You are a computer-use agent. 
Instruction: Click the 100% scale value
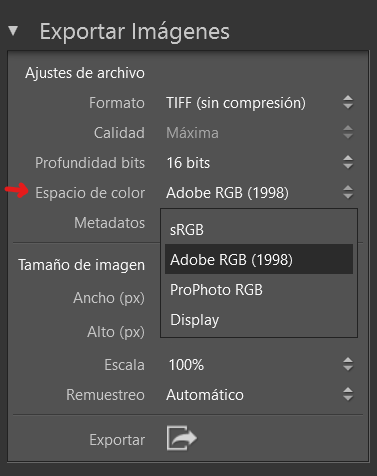coord(186,365)
